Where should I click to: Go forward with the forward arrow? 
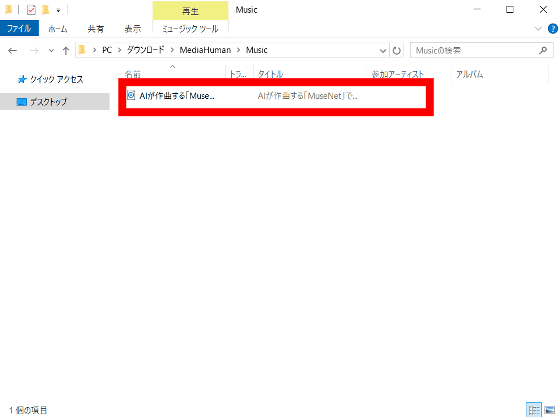pyautogui.click(x=34, y=51)
